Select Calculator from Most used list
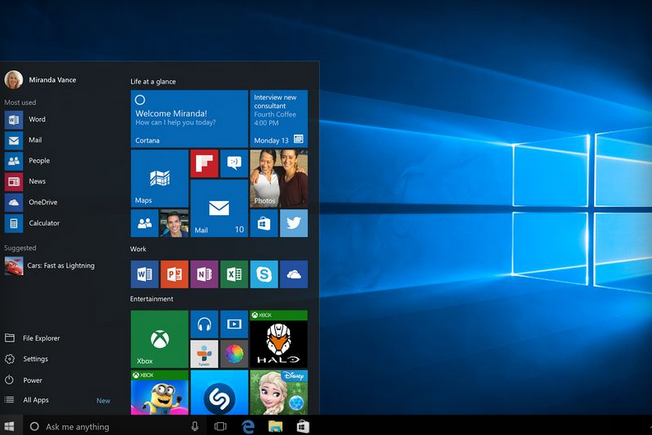 (x=43, y=223)
